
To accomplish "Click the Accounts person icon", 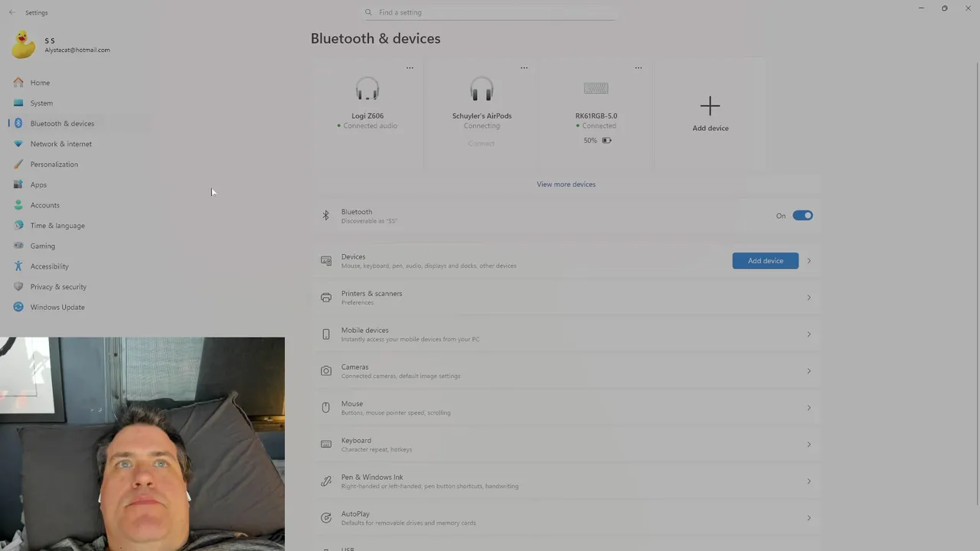I will 18,205.
